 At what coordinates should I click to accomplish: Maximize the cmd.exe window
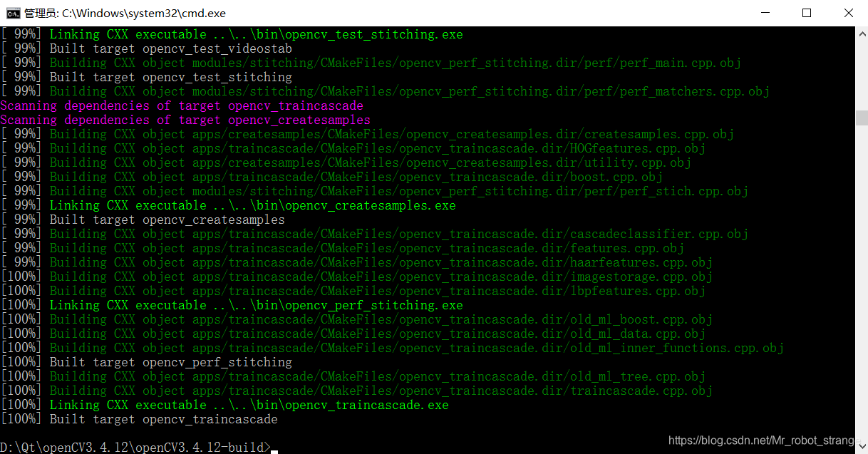tap(807, 13)
